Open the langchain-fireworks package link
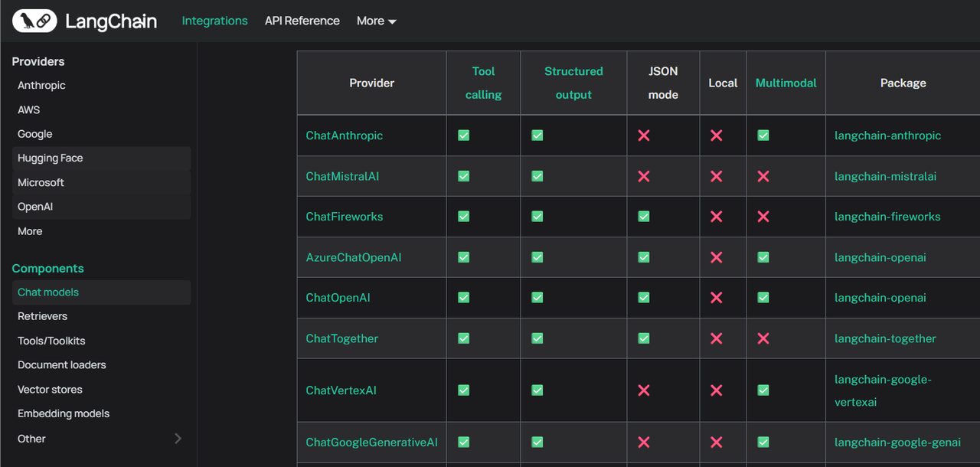Image resolution: width=980 pixels, height=467 pixels. tap(887, 217)
